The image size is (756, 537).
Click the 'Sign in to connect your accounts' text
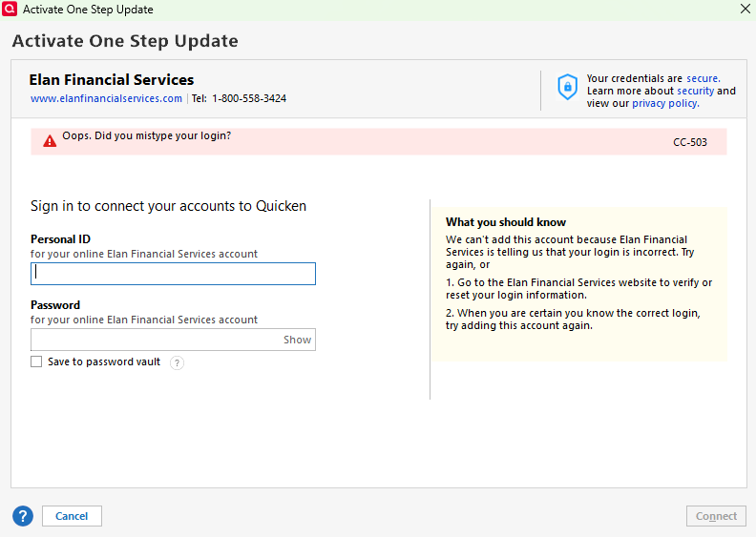tap(168, 206)
